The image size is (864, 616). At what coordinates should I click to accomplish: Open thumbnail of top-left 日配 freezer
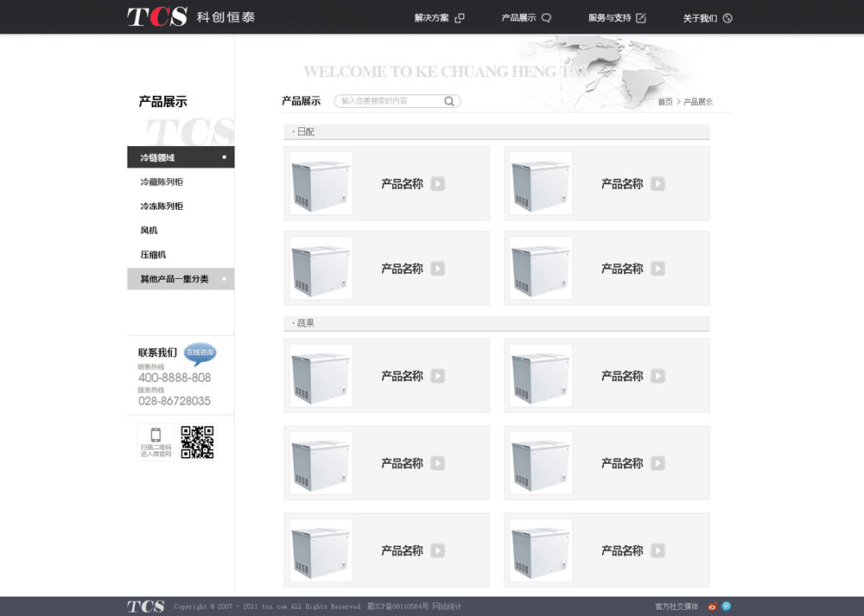click(321, 183)
